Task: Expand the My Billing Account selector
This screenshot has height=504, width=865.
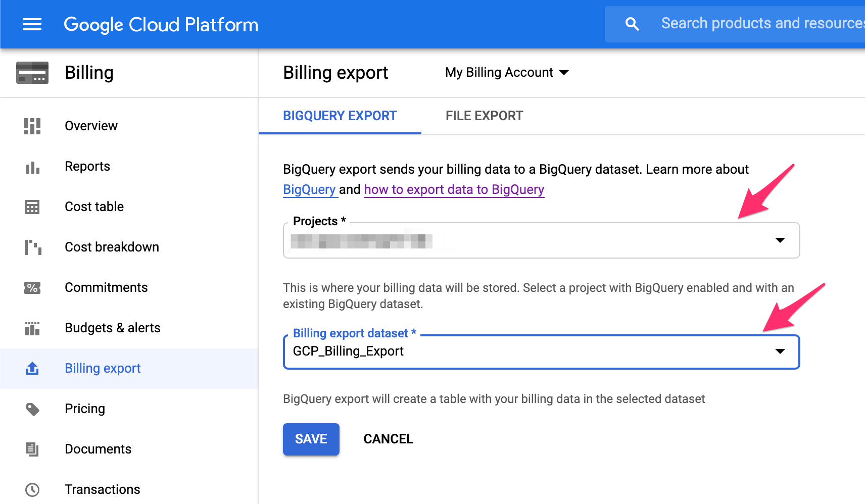Action: [x=507, y=73]
